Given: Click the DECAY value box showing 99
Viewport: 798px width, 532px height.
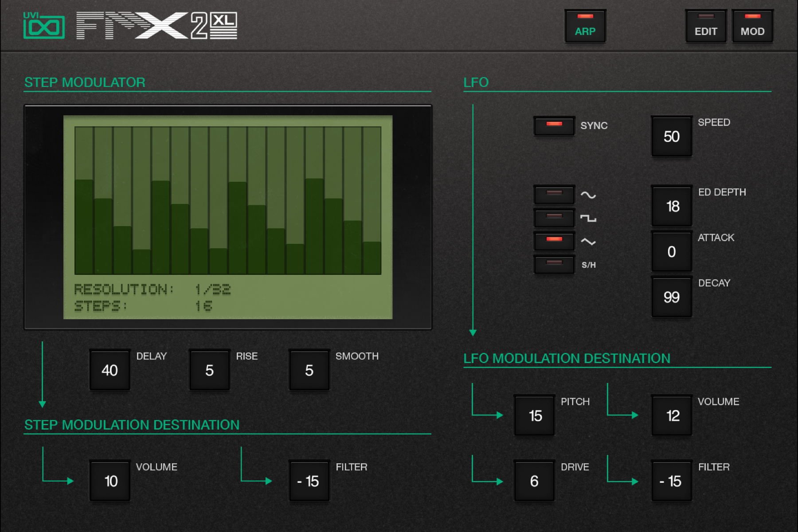Looking at the screenshot, I should pos(671,296).
